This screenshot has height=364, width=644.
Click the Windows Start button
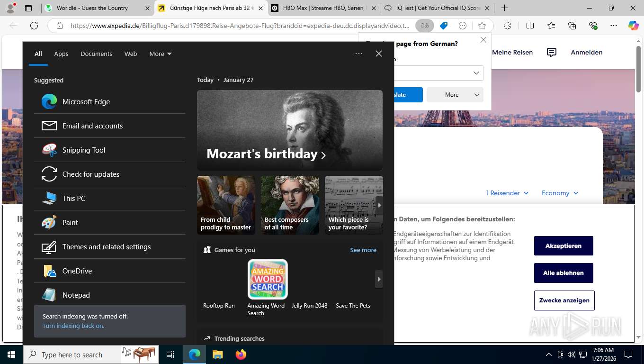pos(11,355)
